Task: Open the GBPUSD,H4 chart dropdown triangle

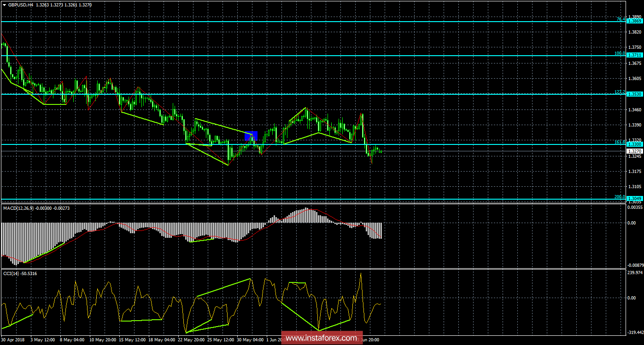Action: pyautogui.click(x=4, y=4)
